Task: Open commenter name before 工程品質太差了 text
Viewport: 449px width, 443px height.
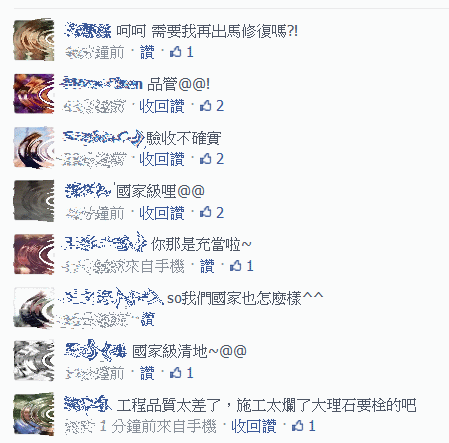Action: pyautogui.click(x=88, y=404)
